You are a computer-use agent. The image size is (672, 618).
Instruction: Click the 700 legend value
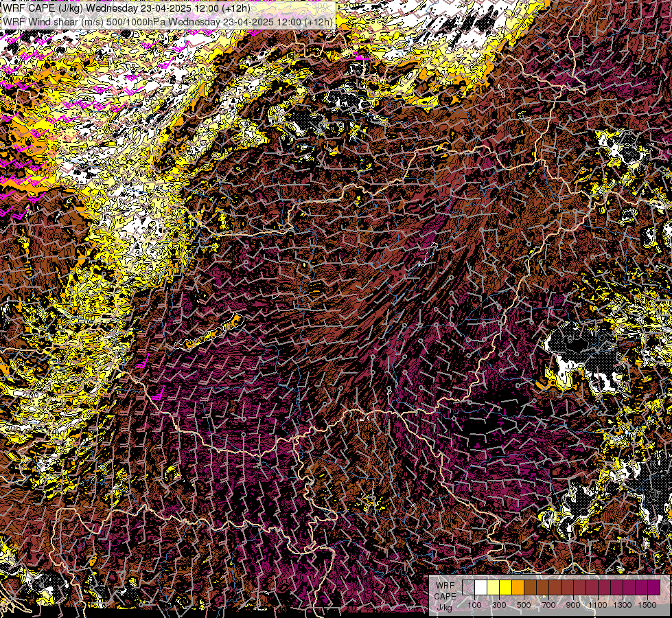click(548, 605)
